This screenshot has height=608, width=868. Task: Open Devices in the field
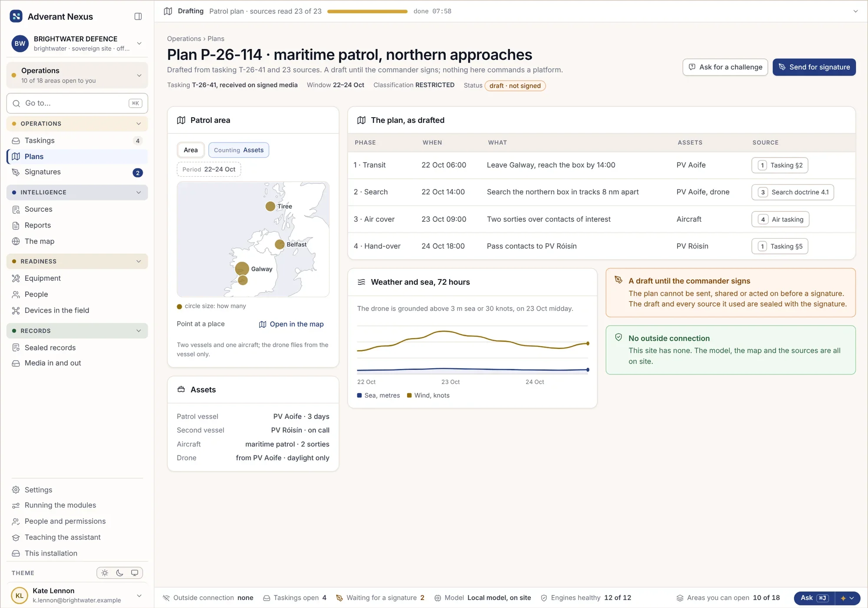[x=77, y=310]
